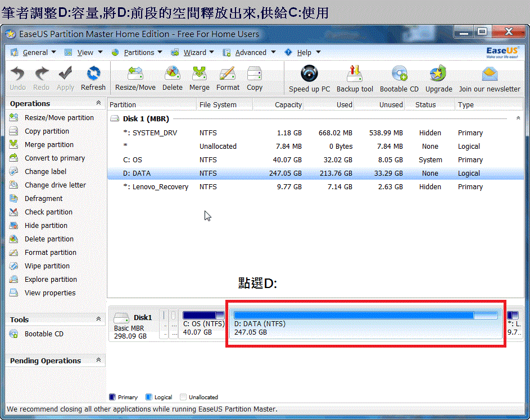This screenshot has height=420, width=530.
Task: Click the EaseUS logo
Action: point(502,52)
